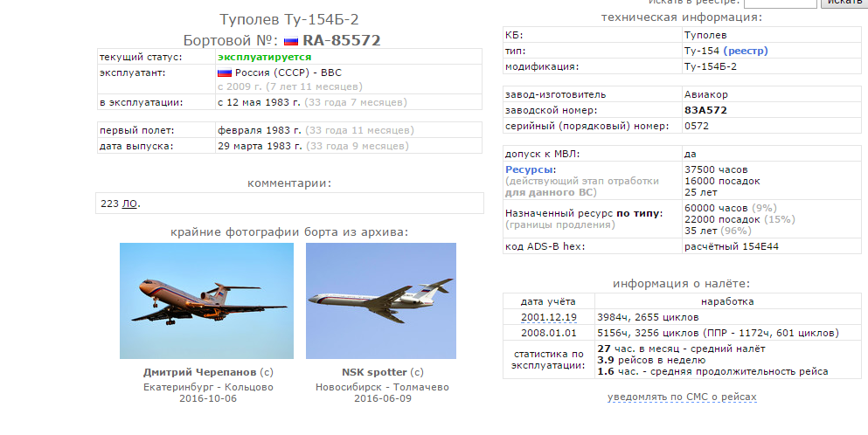The image size is (868, 435).
Task: Select the photo date 2016-06-09
Action: pyautogui.click(x=383, y=398)
